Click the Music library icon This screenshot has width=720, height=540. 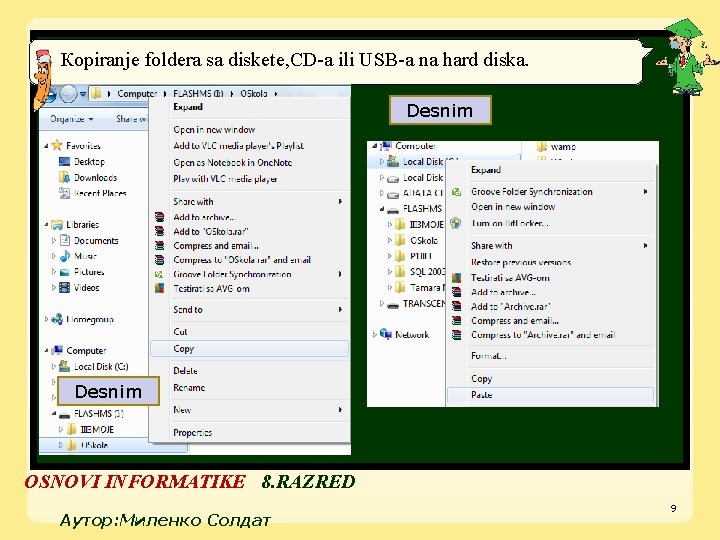coord(65,256)
